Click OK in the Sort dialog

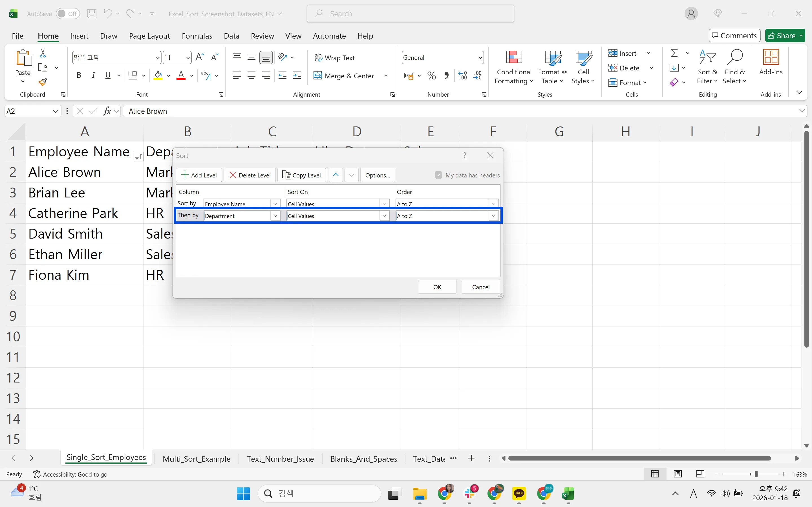(x=437, y=287)
